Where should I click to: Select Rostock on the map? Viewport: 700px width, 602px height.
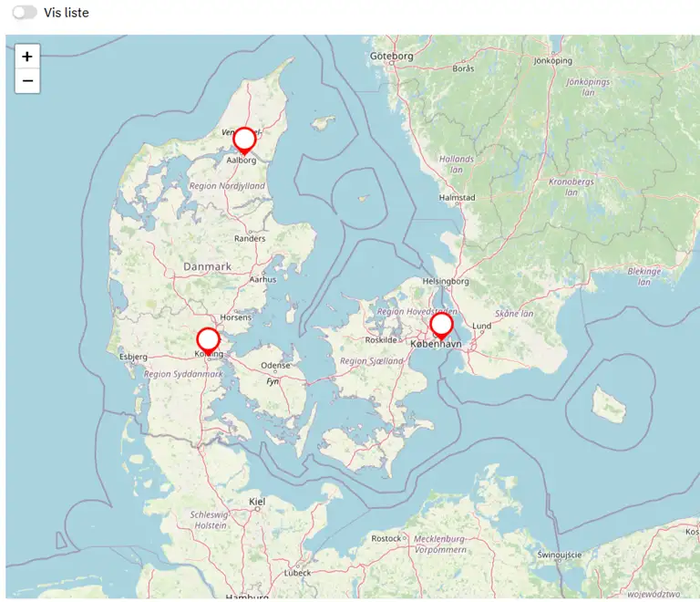[x=386, y=538]
